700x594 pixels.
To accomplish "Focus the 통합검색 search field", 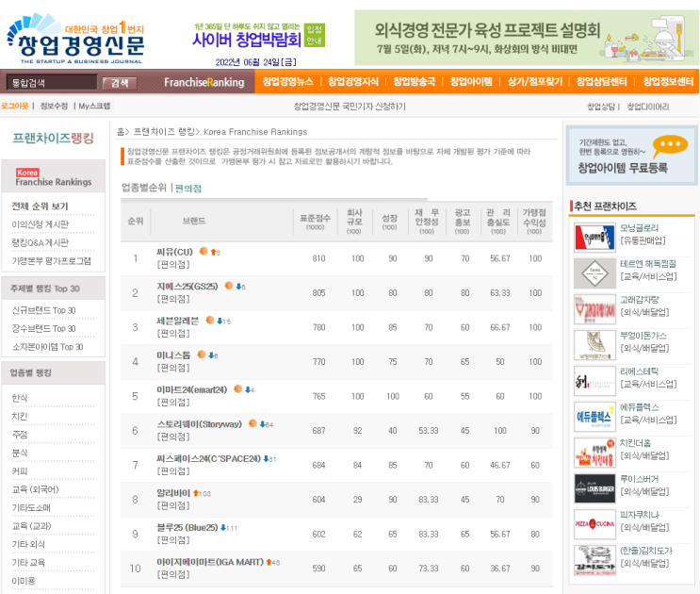I will [x=52, y=83].
